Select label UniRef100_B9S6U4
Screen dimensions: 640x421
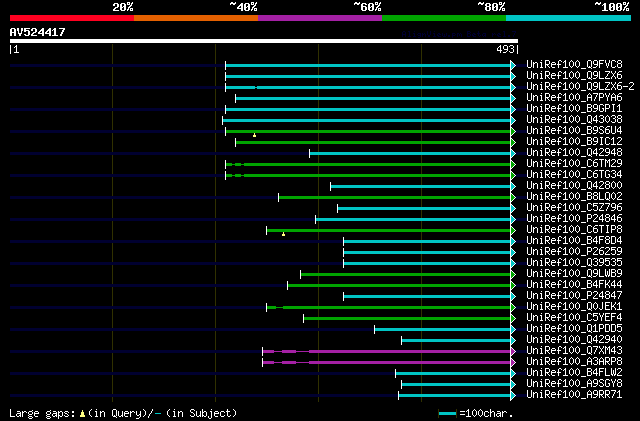coord(574,130)
